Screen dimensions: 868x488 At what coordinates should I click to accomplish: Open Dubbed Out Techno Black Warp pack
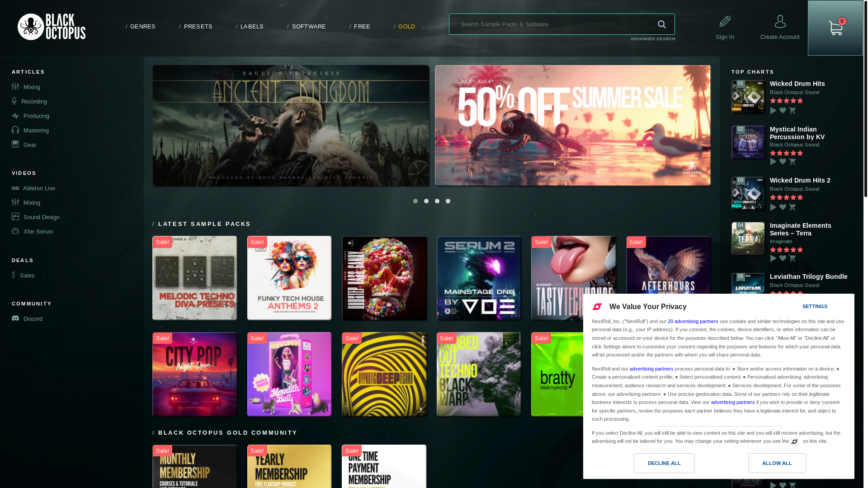(x=479, y=374)
